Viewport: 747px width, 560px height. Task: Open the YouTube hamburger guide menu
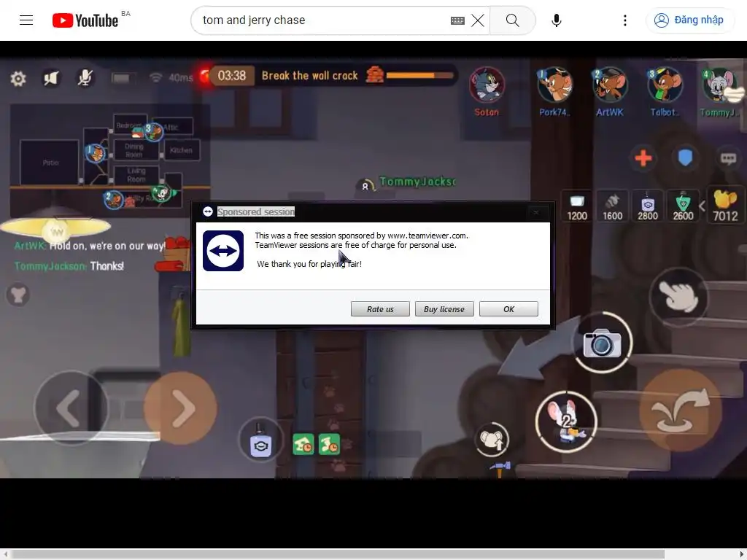(x=26, y=20)
